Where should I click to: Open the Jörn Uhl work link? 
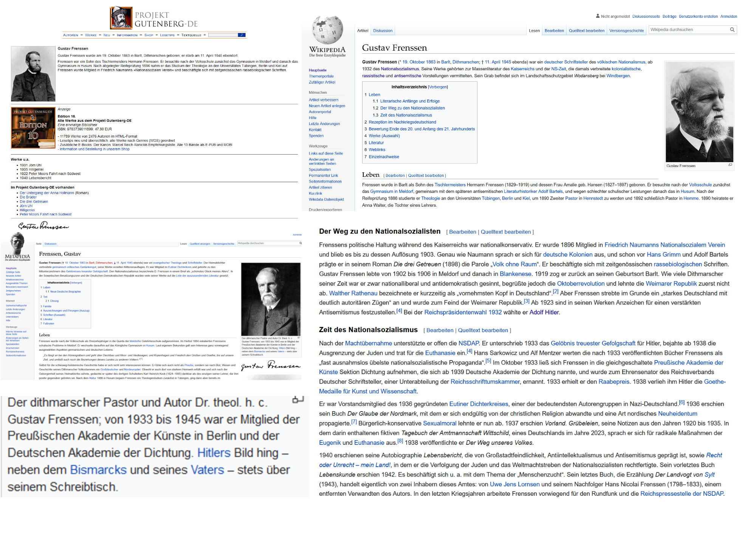click(x=26, y=206)
